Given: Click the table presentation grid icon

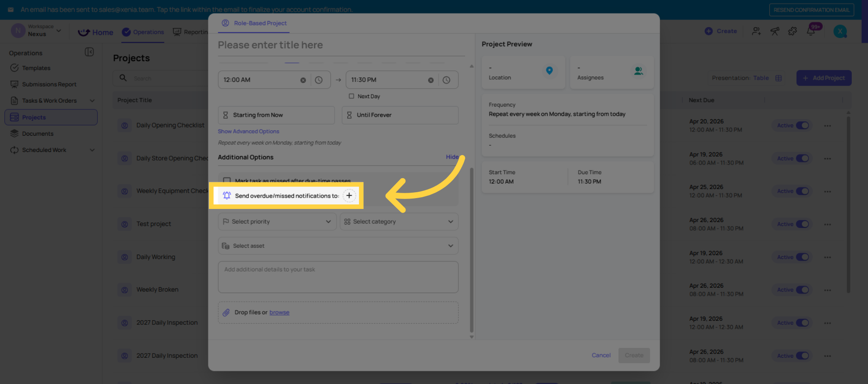Looking at the screenshot, I should point(778,78).
